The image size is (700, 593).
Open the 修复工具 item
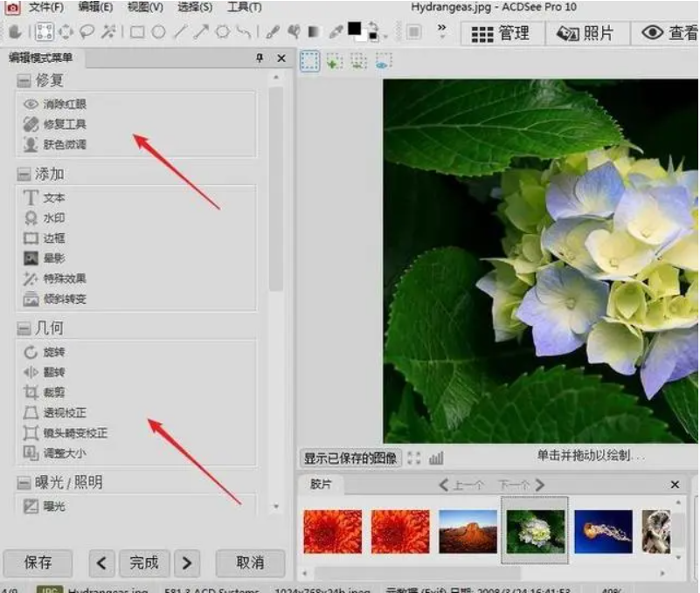55,124
